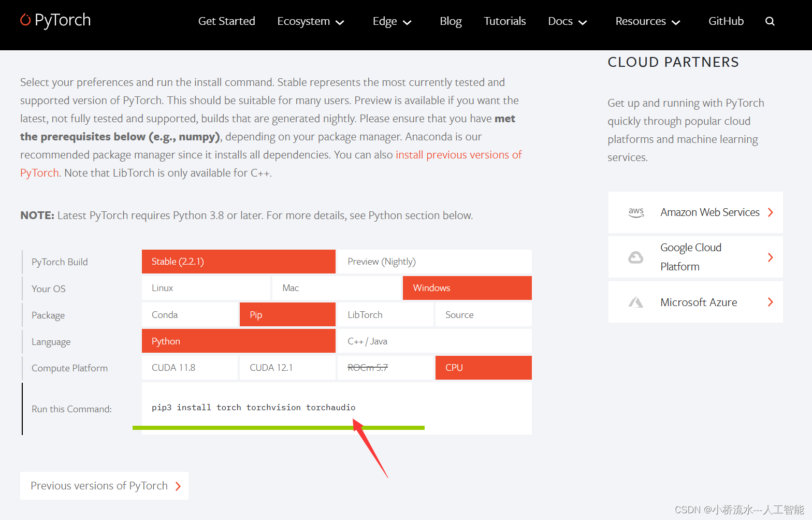Select Stable (2.2.1) build option
This screenshot has width=812, height=520.
click(x=239, y=262)
